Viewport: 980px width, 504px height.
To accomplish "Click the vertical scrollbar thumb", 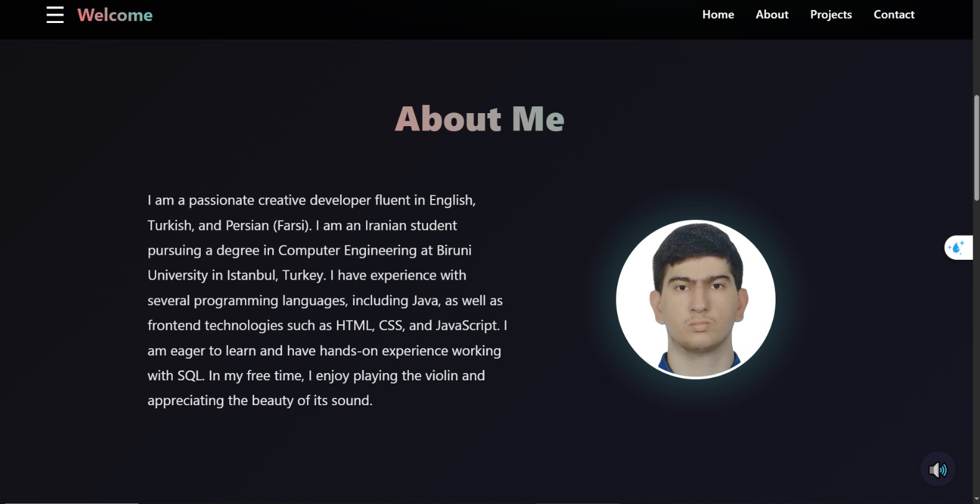I will tap(976, 148).
